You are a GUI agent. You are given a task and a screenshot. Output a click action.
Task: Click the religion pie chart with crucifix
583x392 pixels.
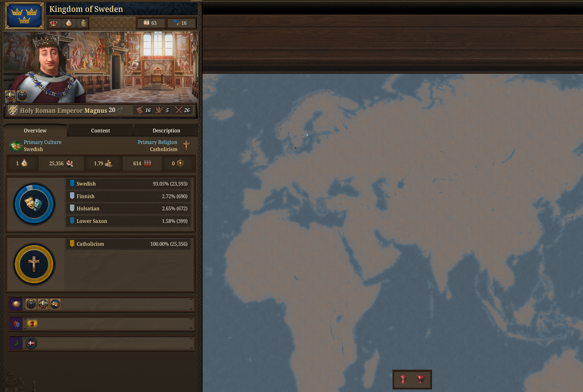point(34,264)
